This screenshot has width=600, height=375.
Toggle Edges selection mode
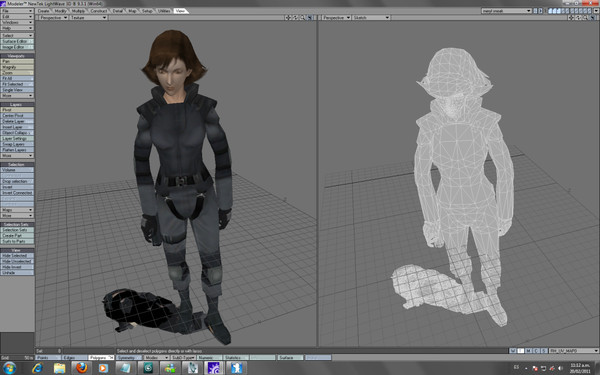[74, 358]
